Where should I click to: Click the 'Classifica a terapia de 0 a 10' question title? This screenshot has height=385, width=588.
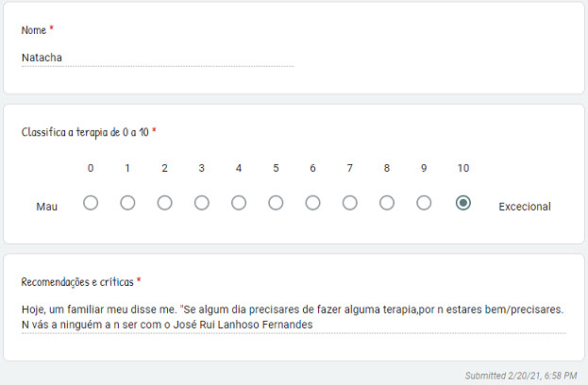click(85, 132)
